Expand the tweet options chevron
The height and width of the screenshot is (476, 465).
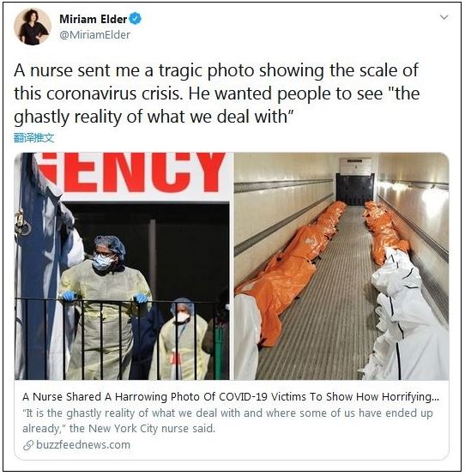444,17
